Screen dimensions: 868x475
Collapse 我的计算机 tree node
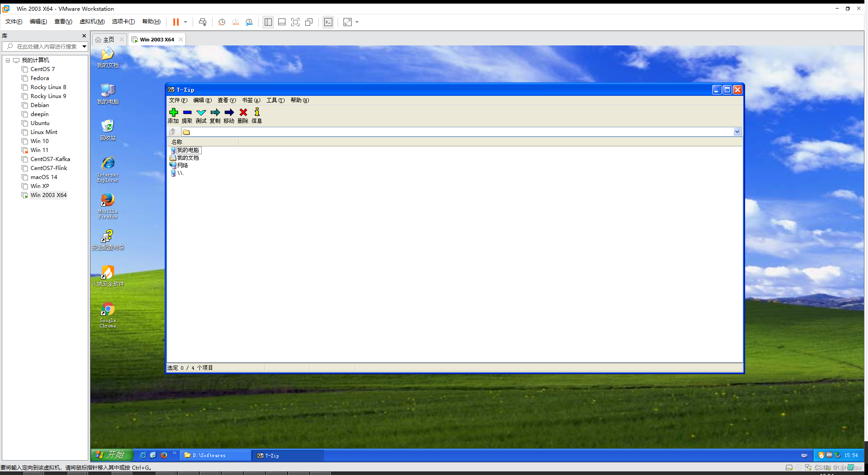click(8, 60)
